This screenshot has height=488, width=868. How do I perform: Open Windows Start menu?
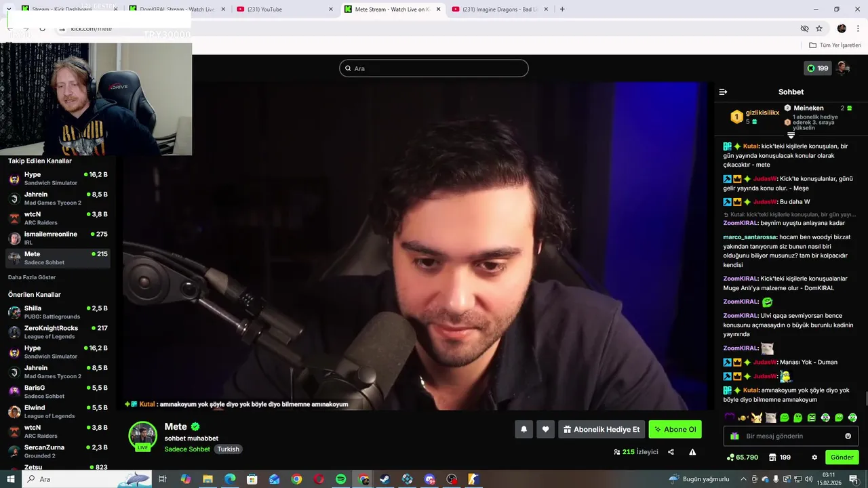pyautogui.click(x=11, y=479)
